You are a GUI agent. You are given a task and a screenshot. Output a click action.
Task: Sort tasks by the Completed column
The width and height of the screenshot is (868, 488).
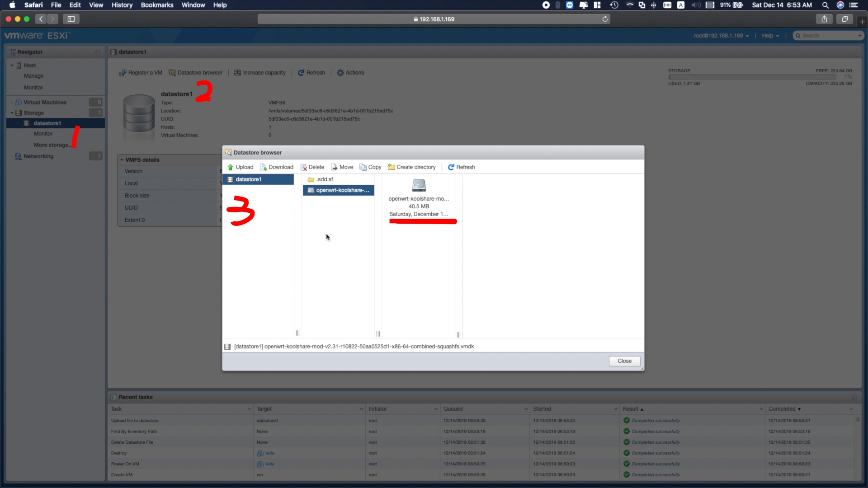[782, 409]
